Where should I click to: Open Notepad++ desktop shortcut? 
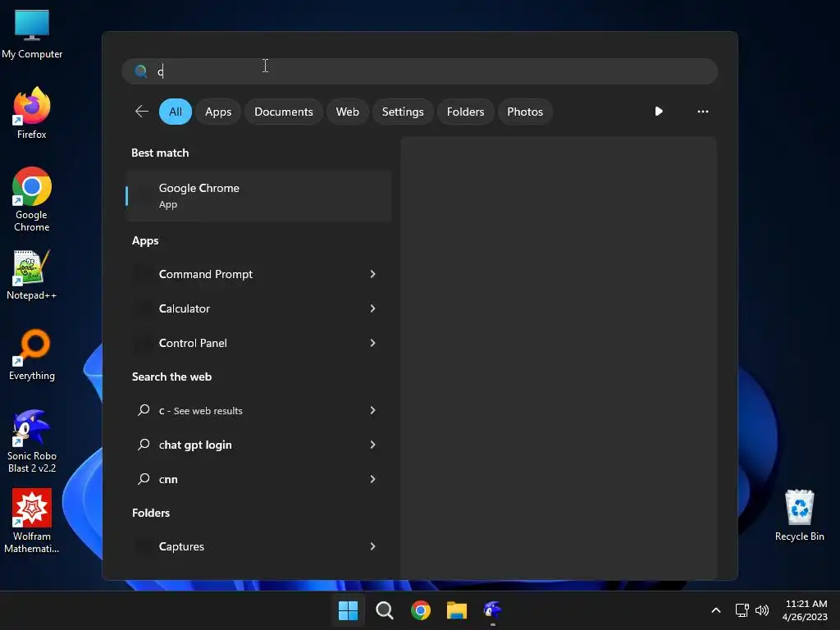click(x=32, y=275)
